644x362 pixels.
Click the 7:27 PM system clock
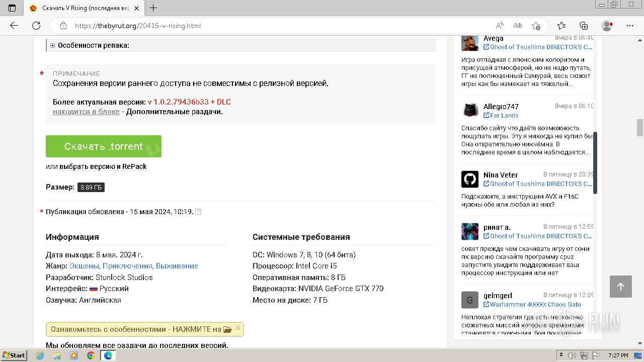click(618, 355)
